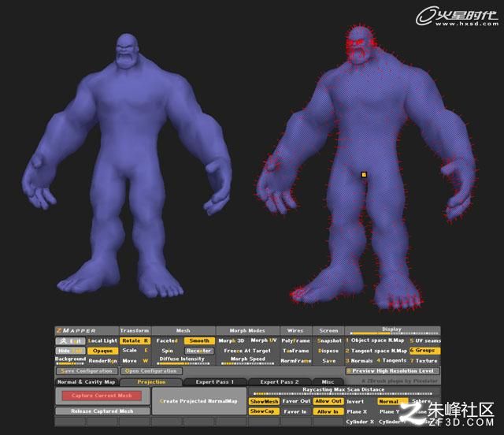This screenshot has width=504, height=435.
Task: Toggle the Opaque display mode
Action: point(102,351)
